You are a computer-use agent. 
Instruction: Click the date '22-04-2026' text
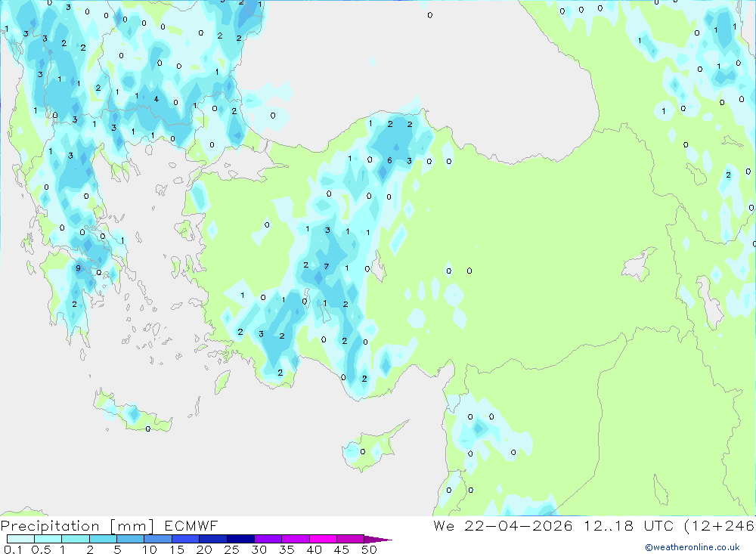tap(519, 526)
